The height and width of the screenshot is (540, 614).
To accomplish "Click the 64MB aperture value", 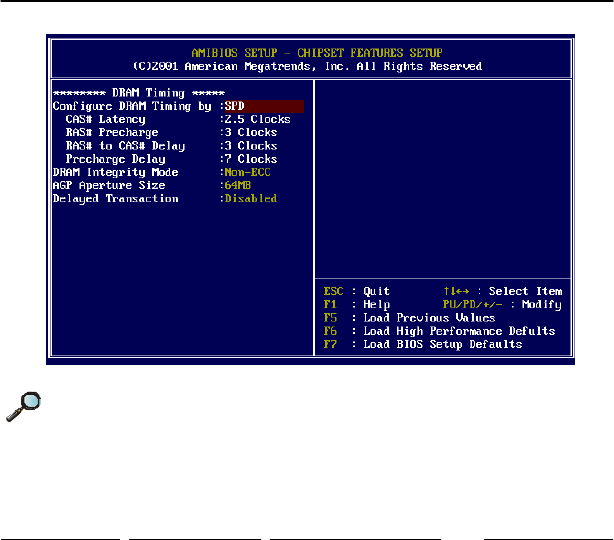I will (x=238, y=185).
